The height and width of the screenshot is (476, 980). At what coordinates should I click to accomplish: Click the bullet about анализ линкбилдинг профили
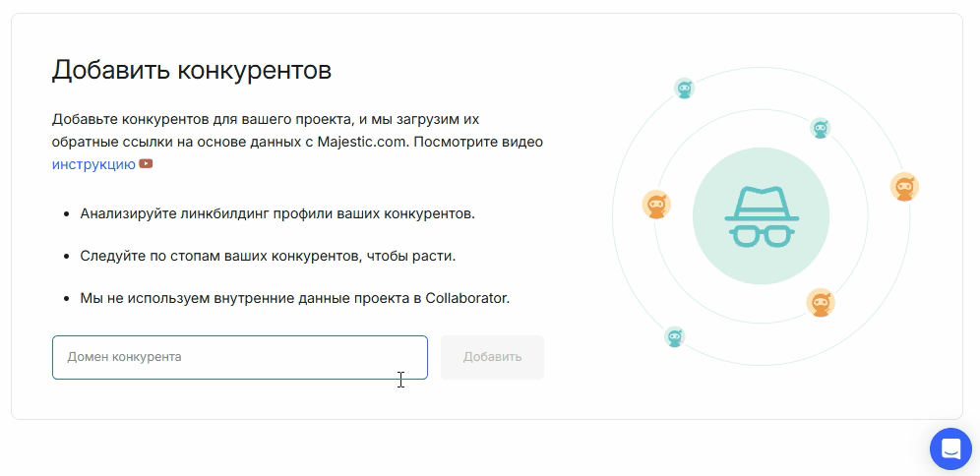point(277,212)
